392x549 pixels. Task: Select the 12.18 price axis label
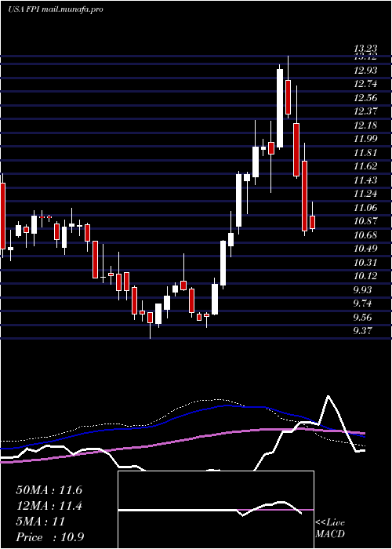click(x=366, y=125)
